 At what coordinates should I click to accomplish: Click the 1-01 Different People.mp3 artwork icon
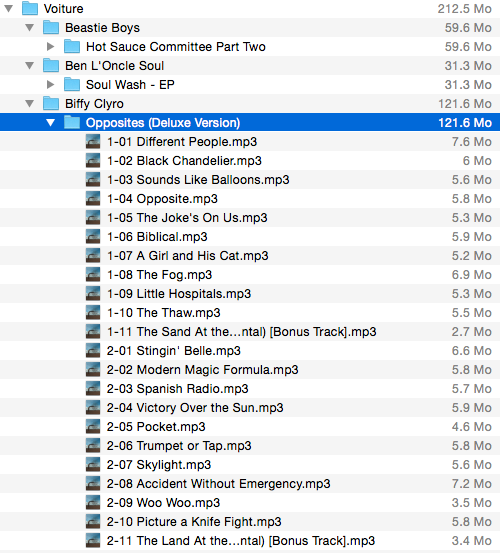click(93, 142)
